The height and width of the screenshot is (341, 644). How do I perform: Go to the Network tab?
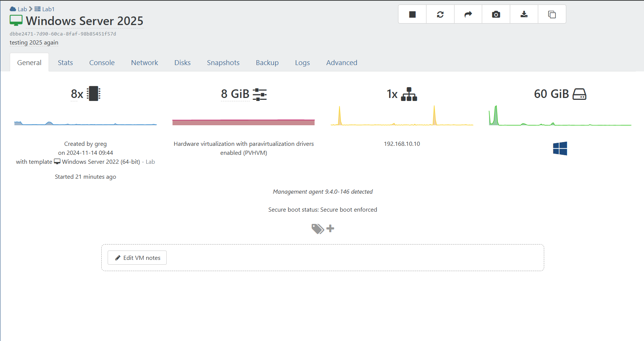pos(145,62)
